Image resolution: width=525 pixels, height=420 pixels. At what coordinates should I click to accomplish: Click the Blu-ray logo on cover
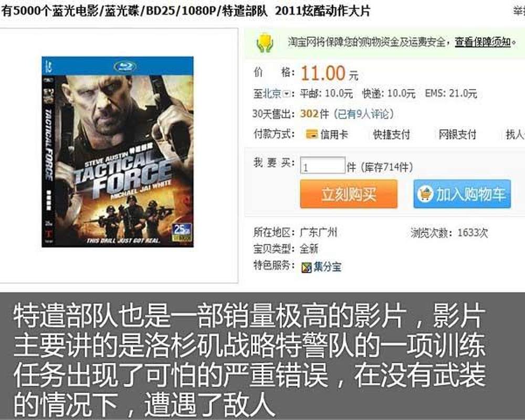[125, 66]
